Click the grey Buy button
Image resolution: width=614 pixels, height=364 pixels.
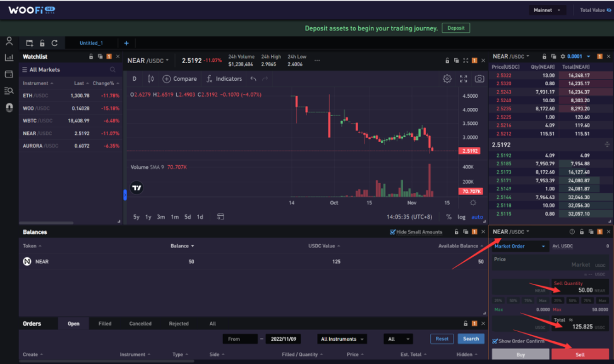coord(521,355)
